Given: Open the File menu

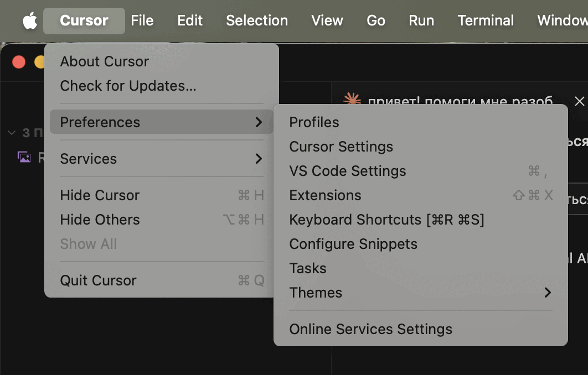Looking at the screenshot, I should [x=142, y=20].
